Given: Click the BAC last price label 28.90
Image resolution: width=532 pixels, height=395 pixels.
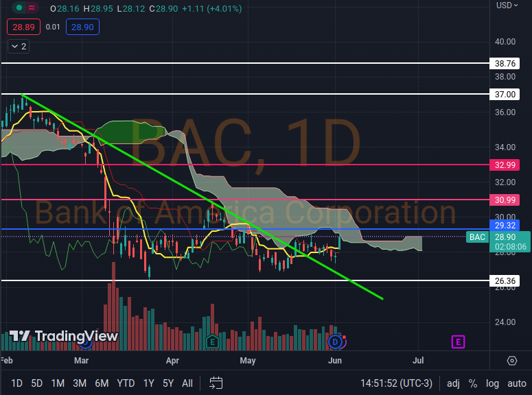Looking at the screenshot, I should (510, 242).
